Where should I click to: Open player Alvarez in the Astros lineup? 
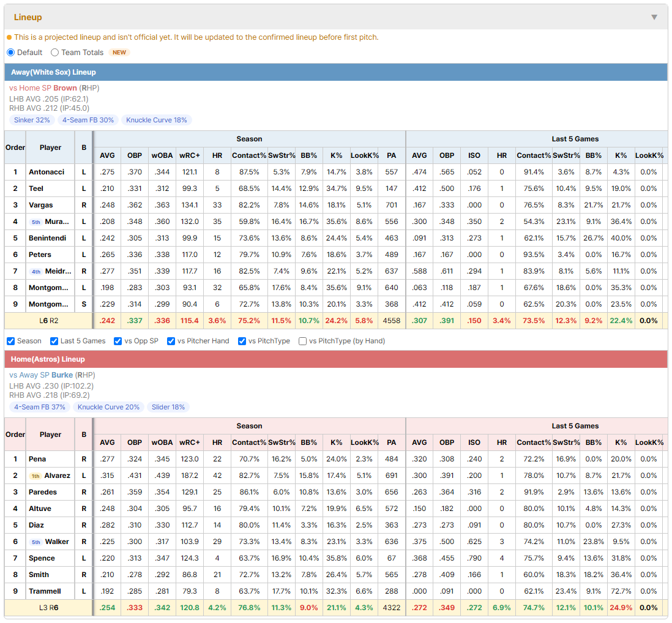(x=58, y=476)
